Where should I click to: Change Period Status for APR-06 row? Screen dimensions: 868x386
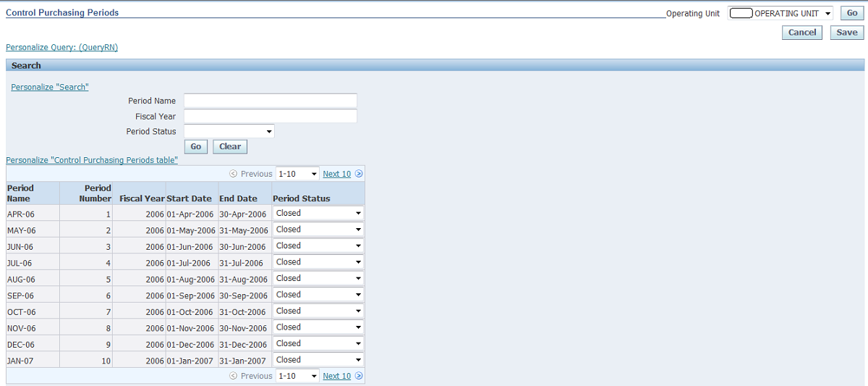(x=318, y=213)
